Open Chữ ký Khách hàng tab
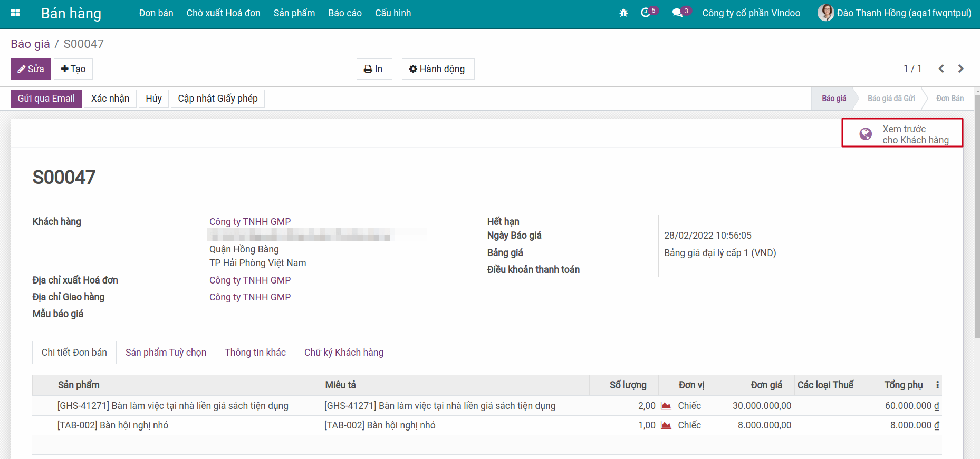980x459 pixels. click(344, 353)
